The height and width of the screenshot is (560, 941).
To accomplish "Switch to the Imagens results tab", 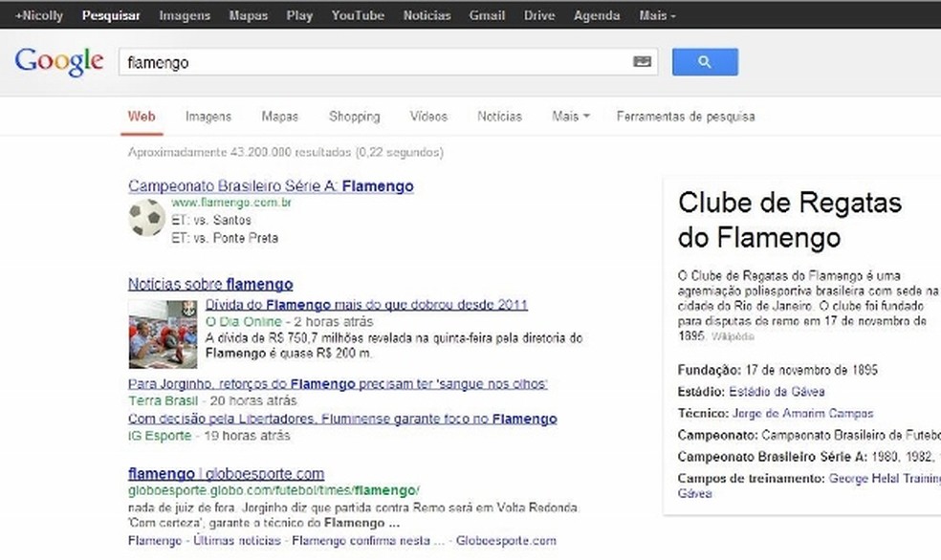I will [x=208, y=116].
